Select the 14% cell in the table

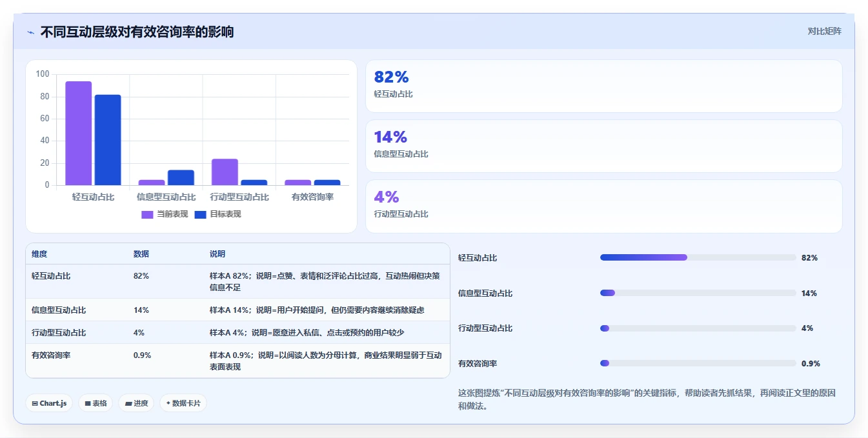[x=141, y=310]
